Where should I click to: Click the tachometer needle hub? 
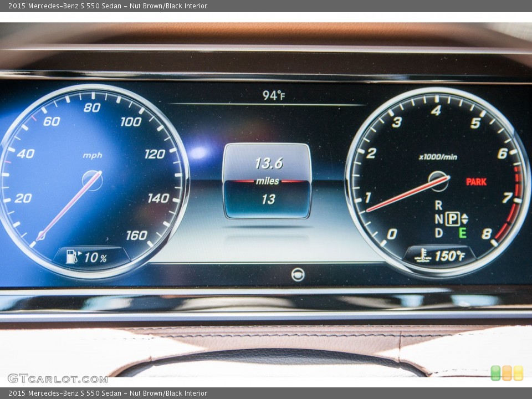[x=438, y=181]
